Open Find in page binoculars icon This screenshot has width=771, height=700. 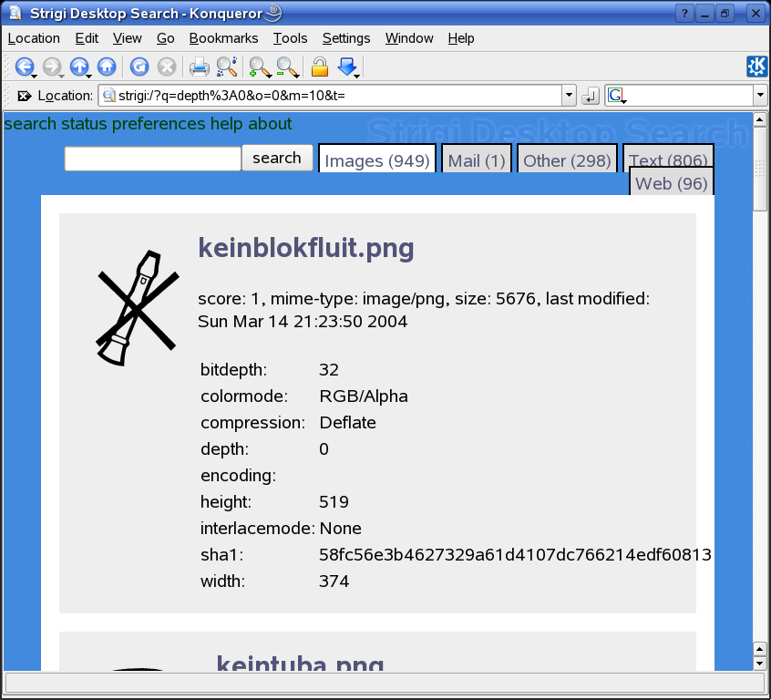point(227,67)
